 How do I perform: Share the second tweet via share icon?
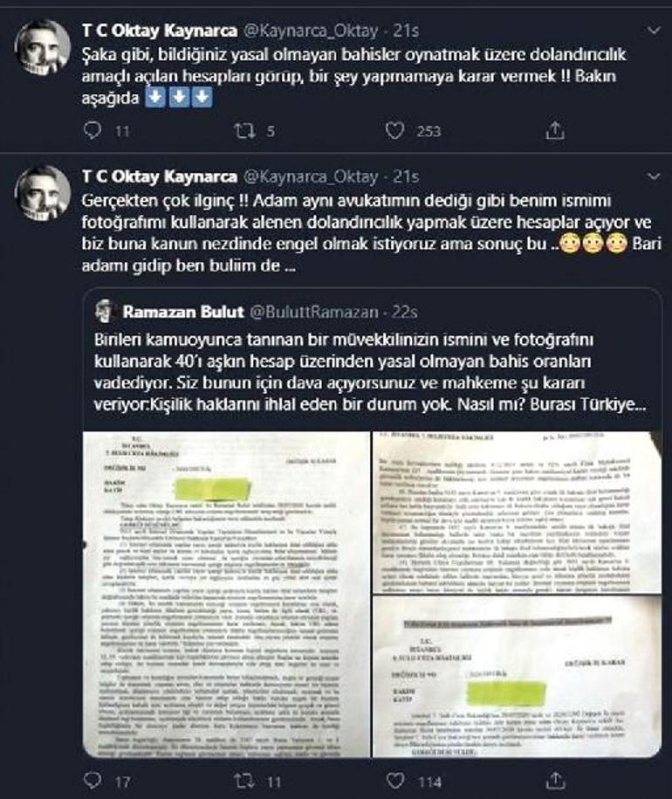[555, 780]
